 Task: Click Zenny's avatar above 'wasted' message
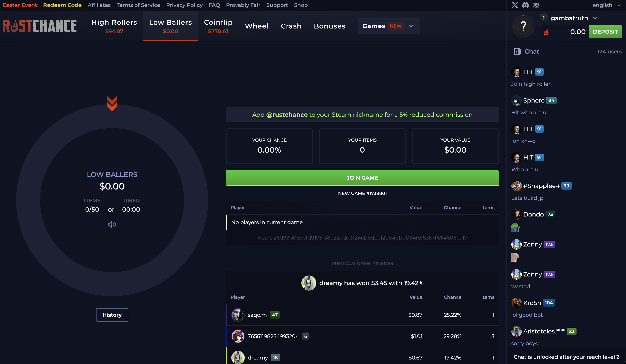[517, 274]
